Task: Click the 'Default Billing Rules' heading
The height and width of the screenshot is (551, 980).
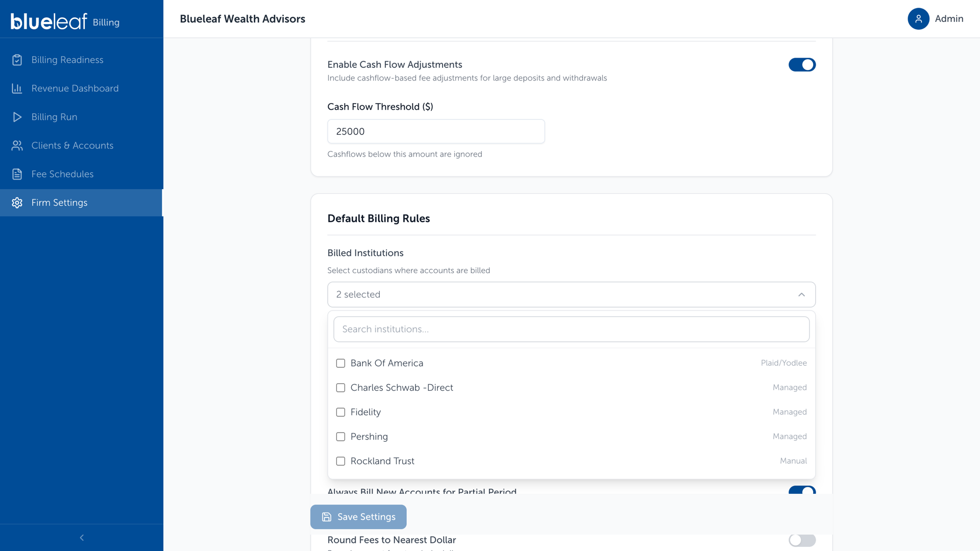Action: click(x=379, y=218)
